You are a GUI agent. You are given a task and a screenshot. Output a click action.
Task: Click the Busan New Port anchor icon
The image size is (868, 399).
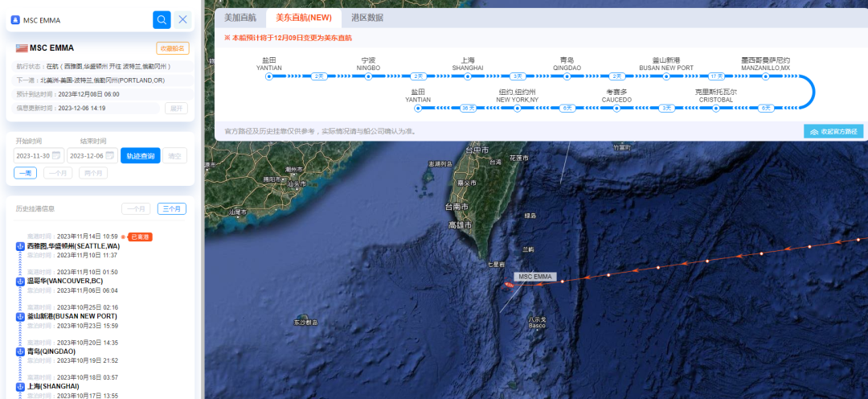click(21, 316)
